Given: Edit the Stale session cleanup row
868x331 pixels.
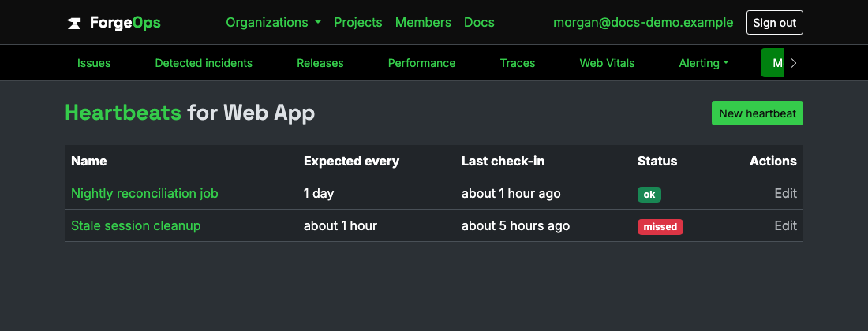Looking at the screenshot, I should [785, 225].
